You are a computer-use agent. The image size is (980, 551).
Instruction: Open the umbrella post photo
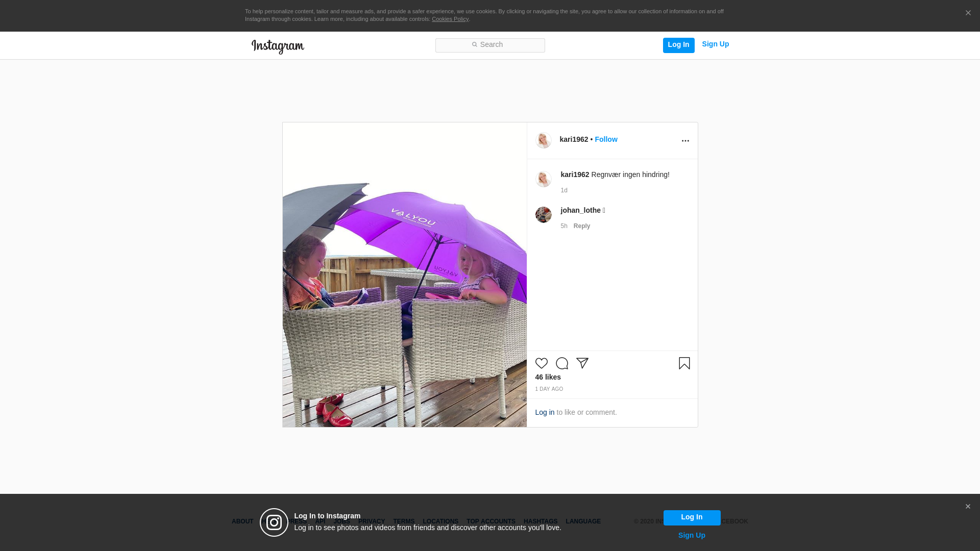tap(404, 274)
